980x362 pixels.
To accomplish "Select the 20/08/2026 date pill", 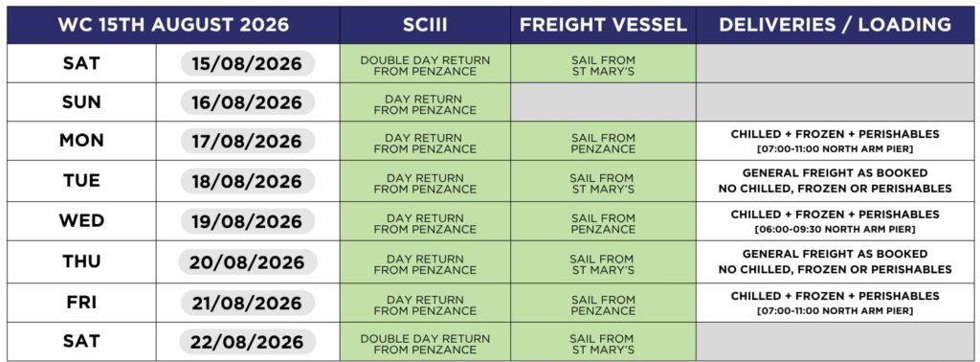I will (x=248, y=262).
